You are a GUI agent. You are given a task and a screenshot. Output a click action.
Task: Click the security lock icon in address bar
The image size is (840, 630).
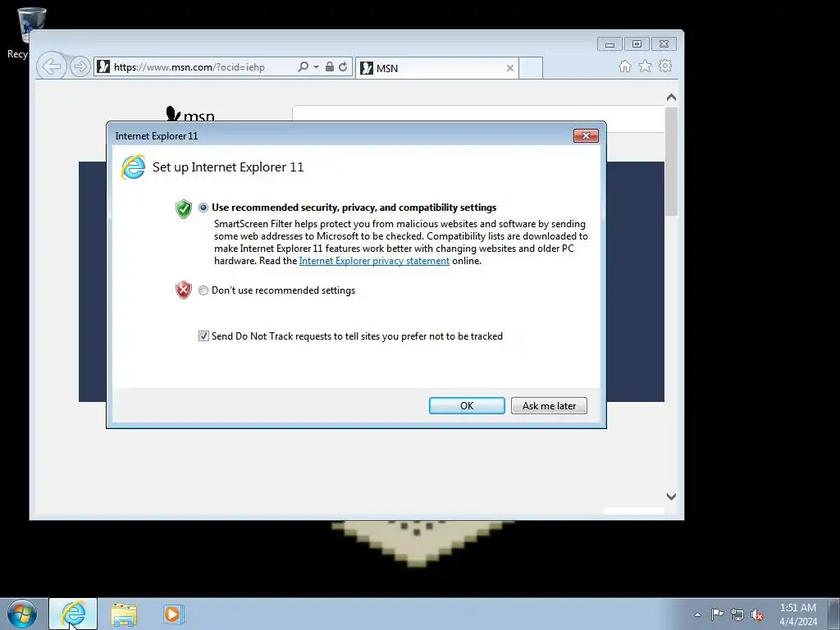[330, 67]
